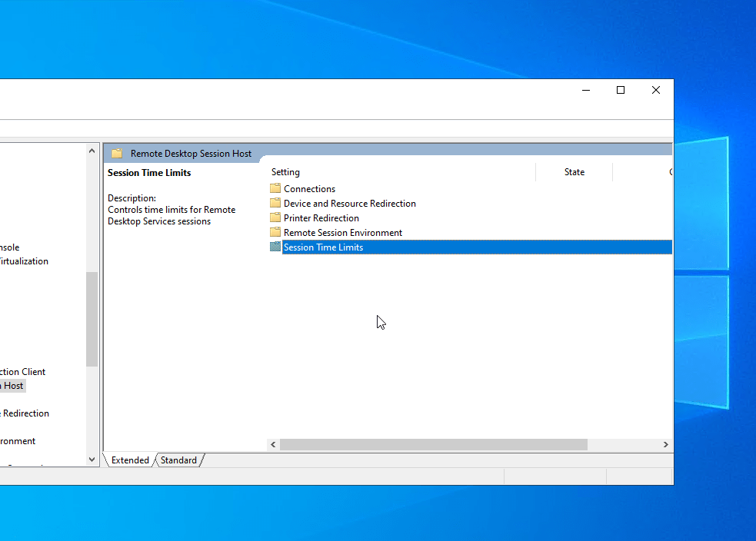
Task: Sort by the State column header
Action: tap(574, 172)
